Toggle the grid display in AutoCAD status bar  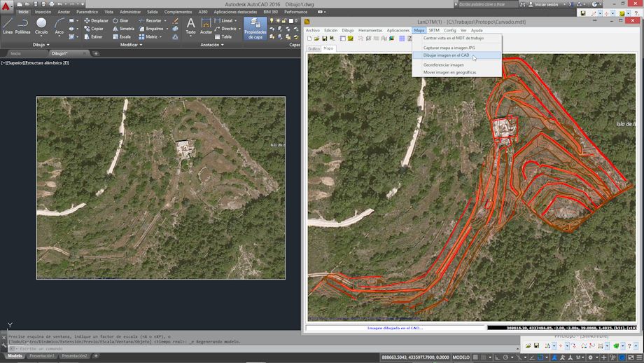[x=476, y=357]
